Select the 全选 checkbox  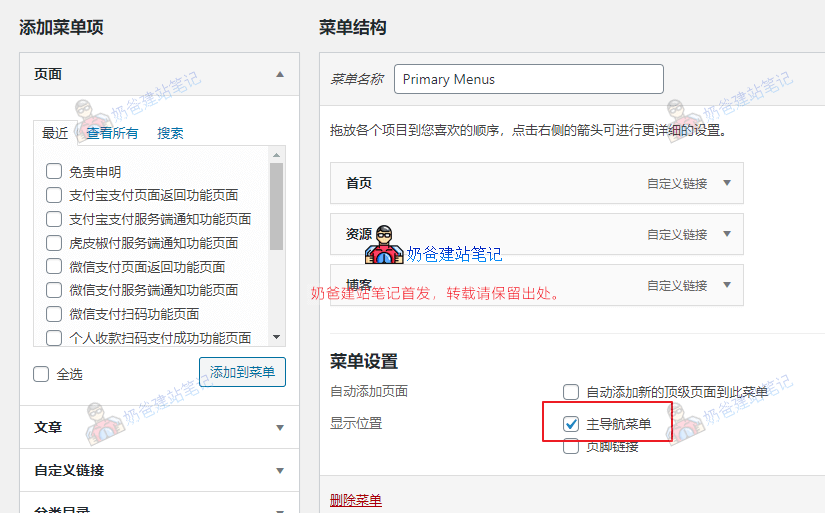41,374
